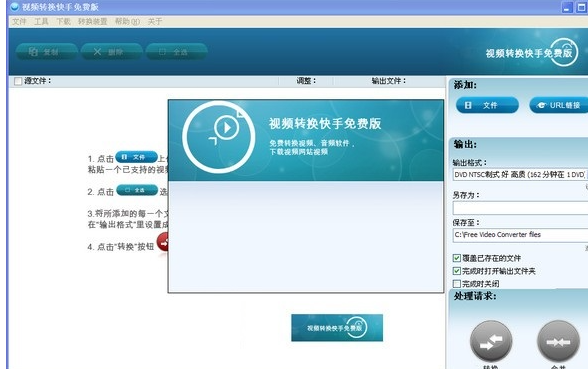588x369 pixels.
Task: Open the 工具 menu
Action: 41,21
